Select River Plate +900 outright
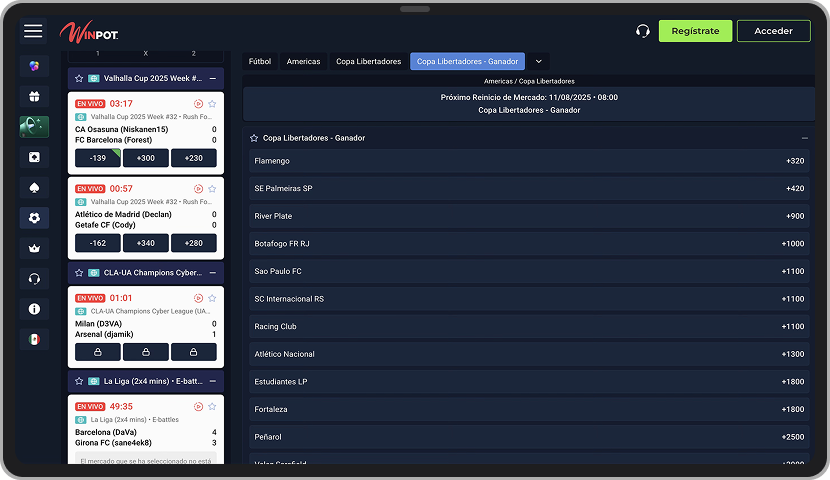Screen dimensions: 830x480 [x=529, y=216]
